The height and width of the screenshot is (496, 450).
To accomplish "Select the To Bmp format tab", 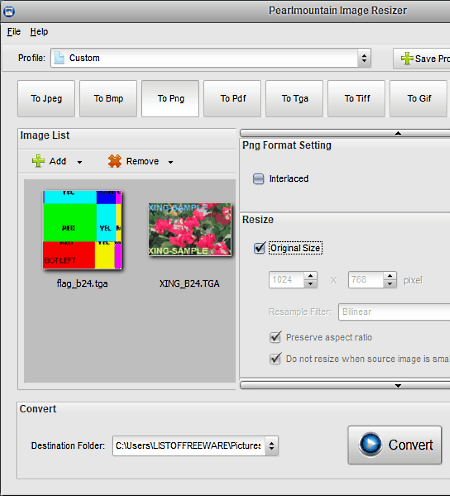I will 108,98.
